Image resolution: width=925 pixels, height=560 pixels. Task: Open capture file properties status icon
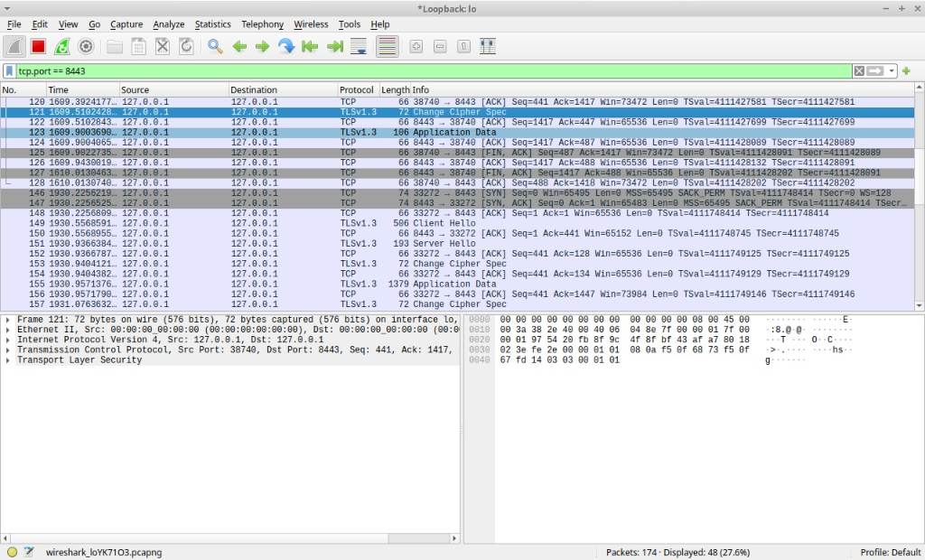29,553
